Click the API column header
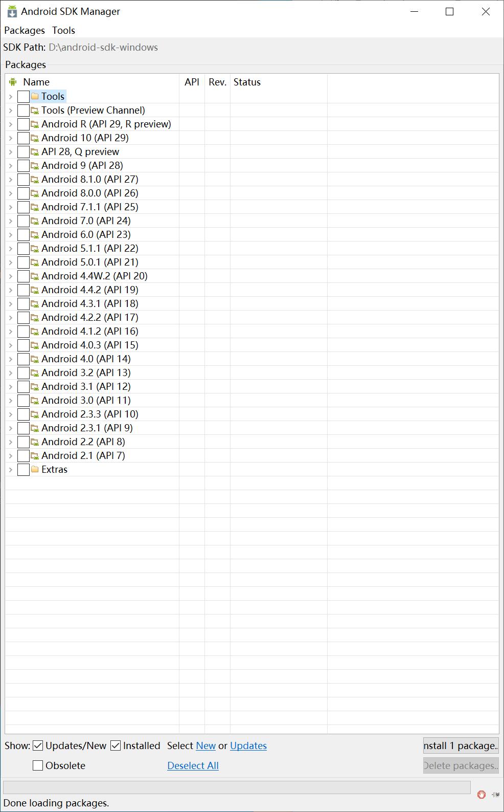 (192, 82)
